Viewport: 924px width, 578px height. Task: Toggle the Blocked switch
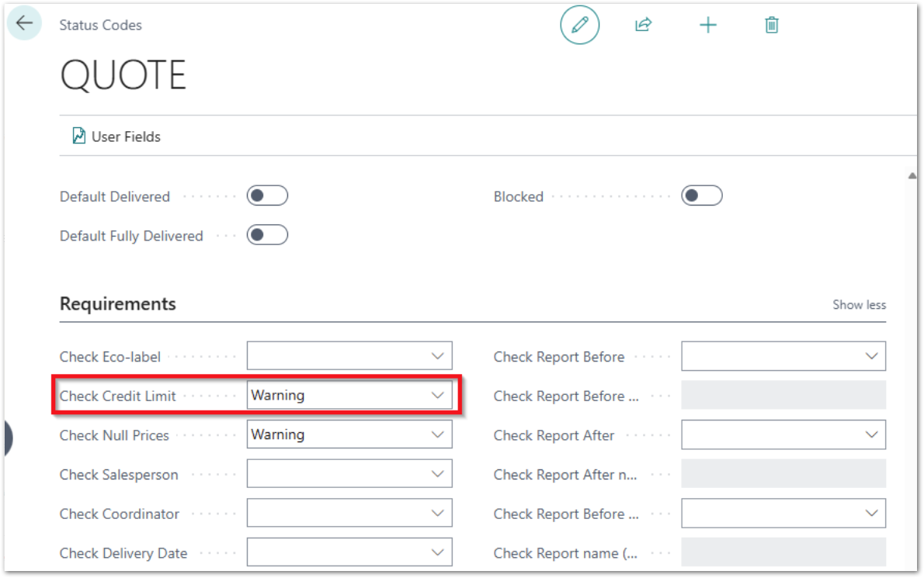pos(702,196)
